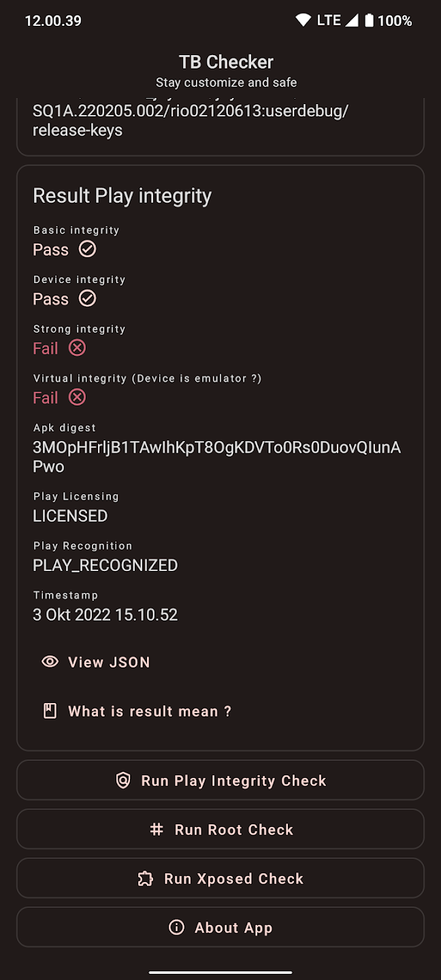Click the Strong integrity fail X icon
The width and height of the screenshot is (441, 980).
(78, 348)
